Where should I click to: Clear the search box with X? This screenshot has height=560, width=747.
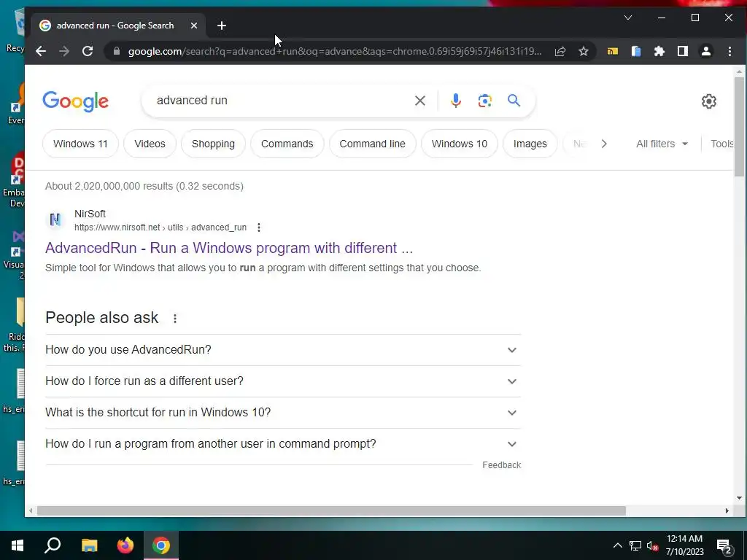click(419, 101)
